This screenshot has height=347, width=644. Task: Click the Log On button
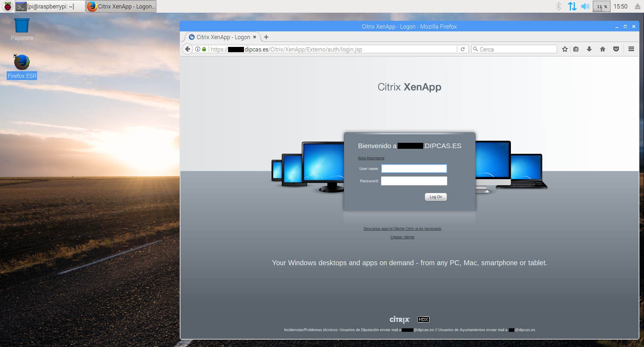pyautogui.click(x=436, y=197)
